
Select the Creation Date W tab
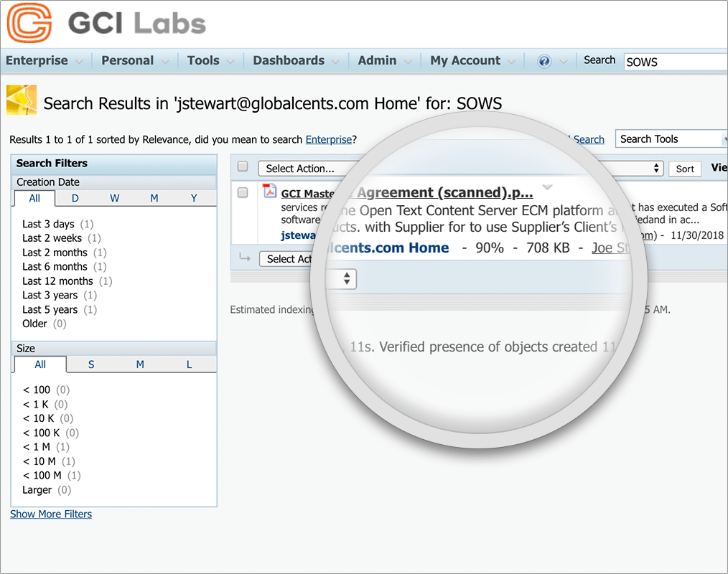click(x=115, y=198)
